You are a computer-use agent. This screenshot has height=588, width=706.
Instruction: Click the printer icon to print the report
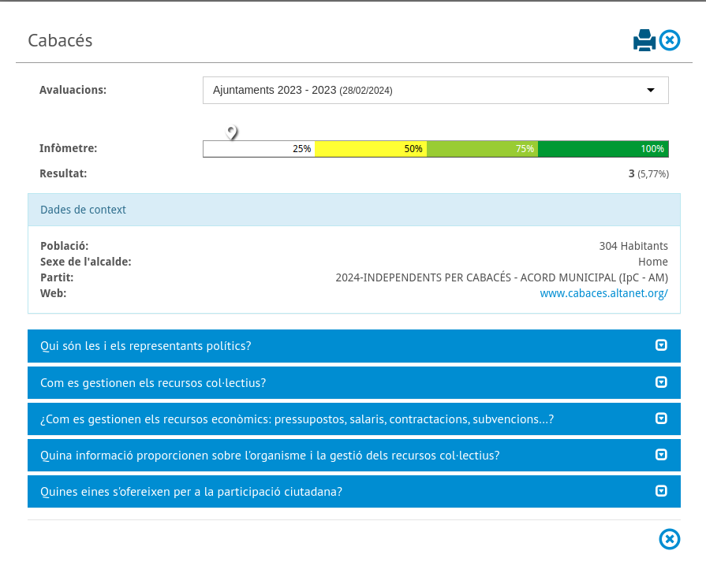point(644,40)
